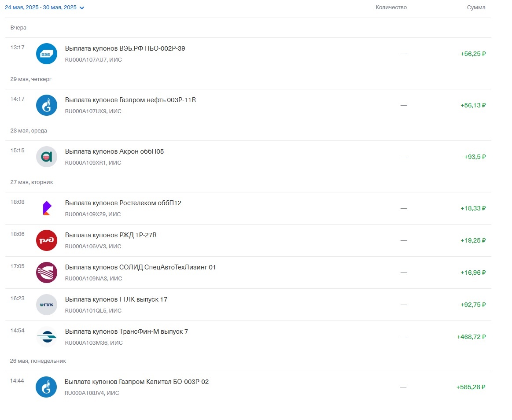Click the 18:06 timestamp
The height and width of the screenshot is (420, 512).
18,235
